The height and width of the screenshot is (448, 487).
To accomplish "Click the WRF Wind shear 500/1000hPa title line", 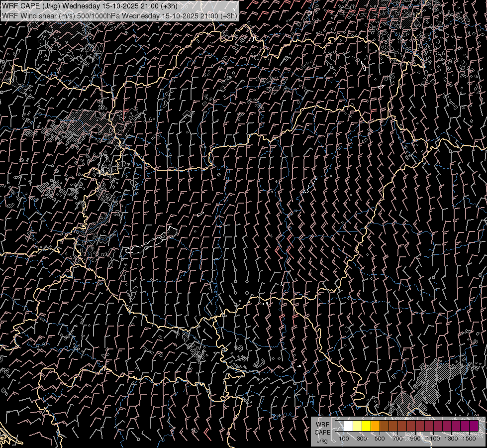I will click(119, 15).
